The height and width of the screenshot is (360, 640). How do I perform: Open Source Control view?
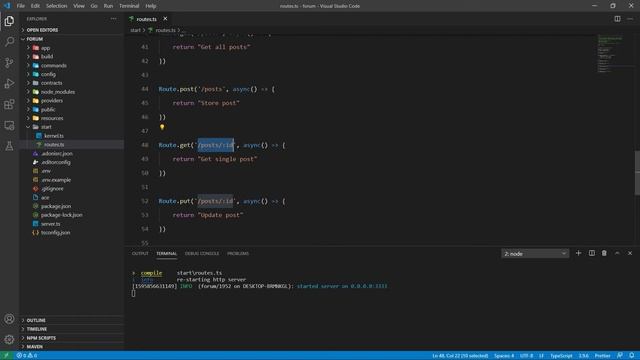(9, 62)
